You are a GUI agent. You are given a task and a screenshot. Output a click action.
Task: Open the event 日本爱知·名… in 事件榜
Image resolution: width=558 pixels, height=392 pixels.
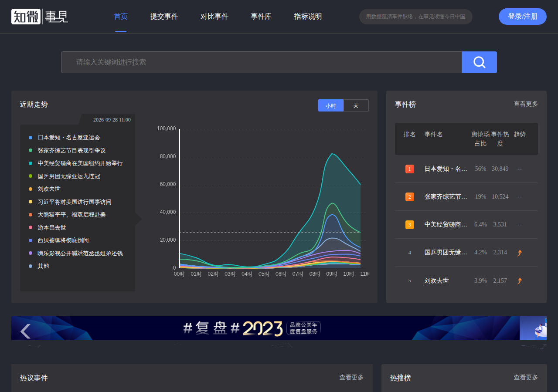446,169
